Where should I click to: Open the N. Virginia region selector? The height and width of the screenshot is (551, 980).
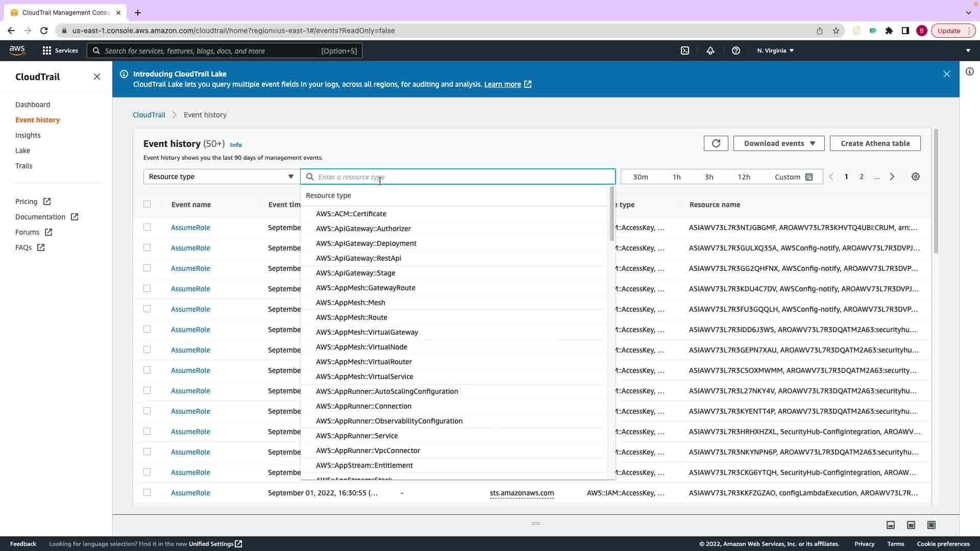775,51
